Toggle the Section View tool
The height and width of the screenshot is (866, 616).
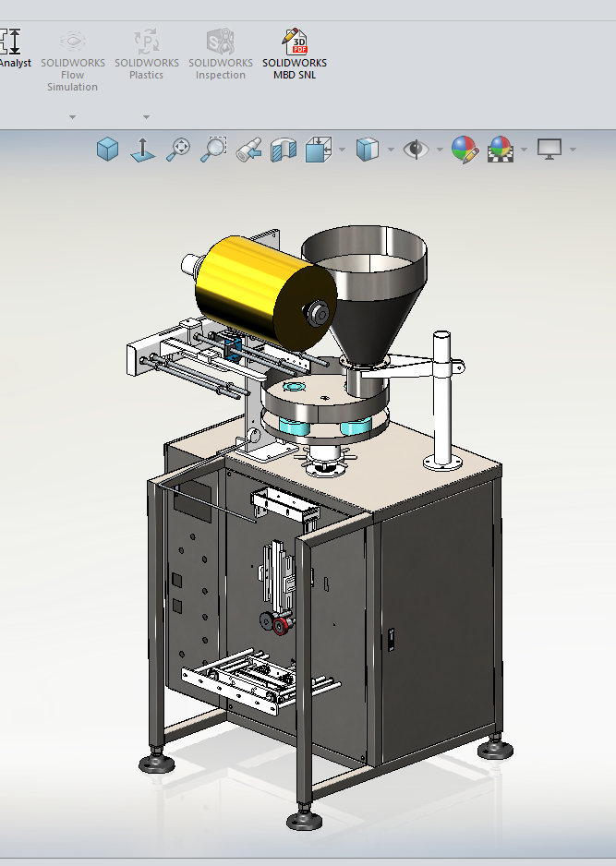(x=284, y=150)
